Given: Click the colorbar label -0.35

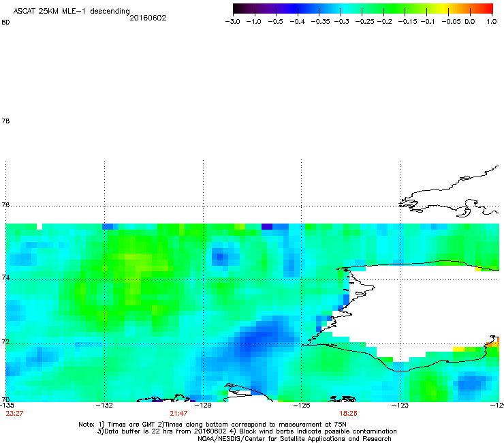Looking at the screenshot, I should (x=321, y=22).
